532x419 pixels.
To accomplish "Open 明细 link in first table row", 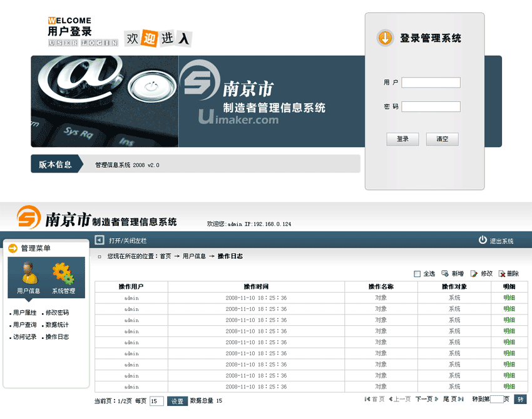I will click(509, 298).
